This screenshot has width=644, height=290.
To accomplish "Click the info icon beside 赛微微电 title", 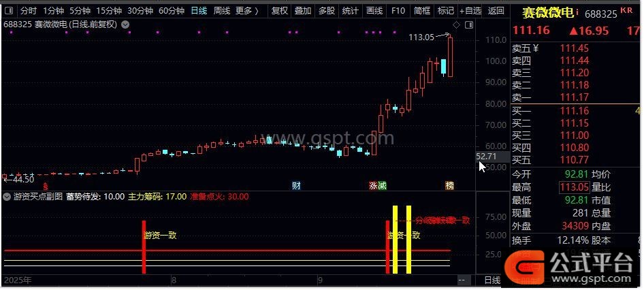I will (x=578, y=12).
